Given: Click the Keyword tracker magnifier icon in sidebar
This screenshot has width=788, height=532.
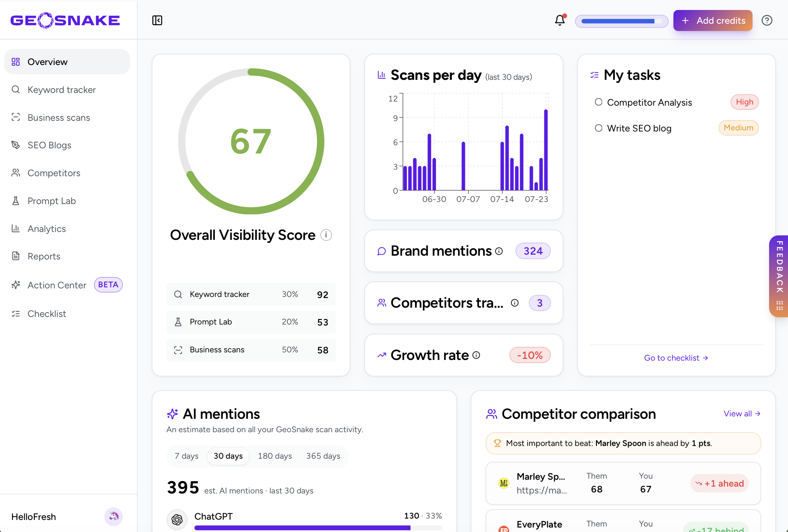Looking at the screenshot, I should click(x=16, y=89).
